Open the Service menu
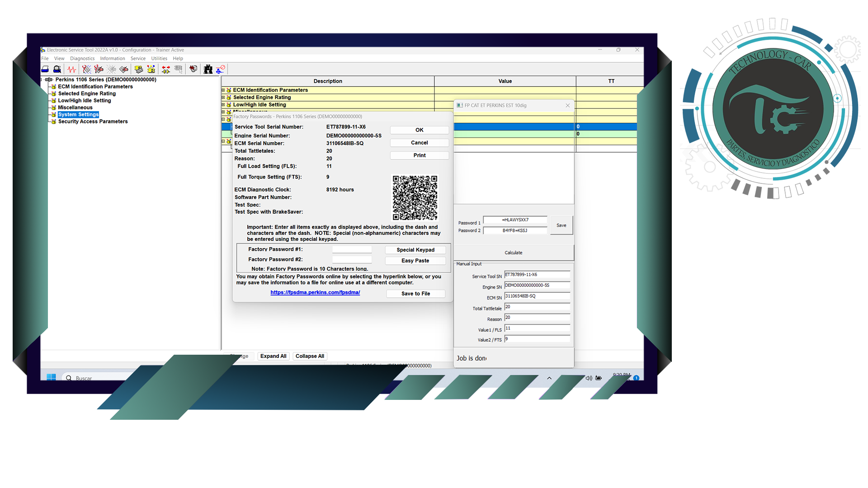The width and height of the screenshot is (868, 488). (x=138, y=58)
